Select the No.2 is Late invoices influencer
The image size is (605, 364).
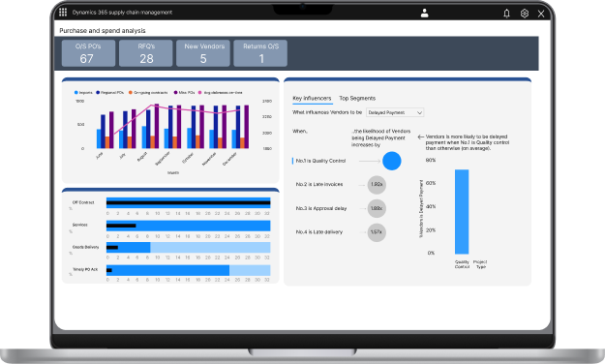coord(319,185)
